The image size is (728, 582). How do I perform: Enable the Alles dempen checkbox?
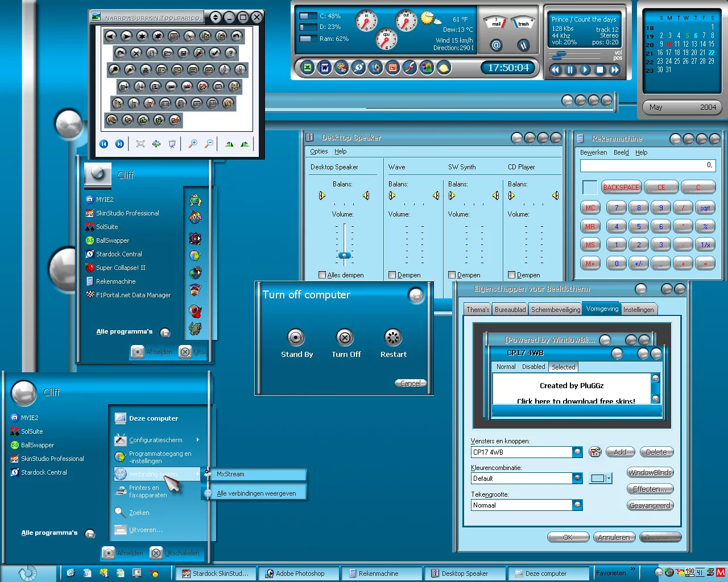point(322,275)
